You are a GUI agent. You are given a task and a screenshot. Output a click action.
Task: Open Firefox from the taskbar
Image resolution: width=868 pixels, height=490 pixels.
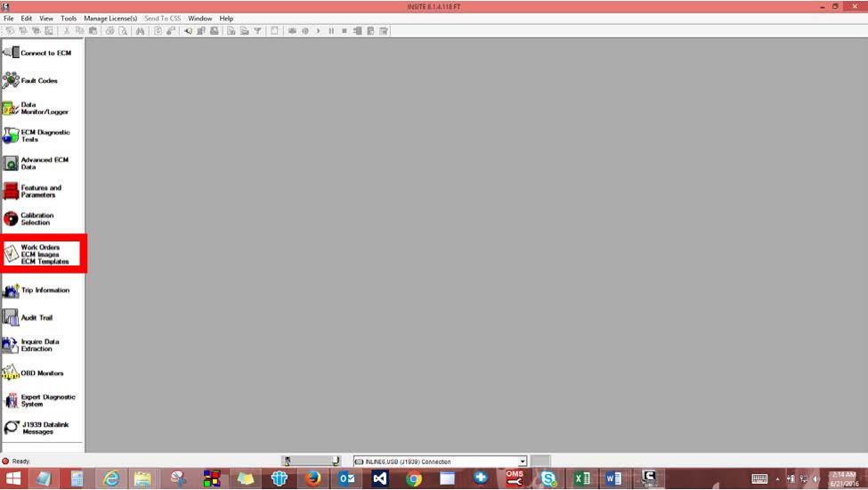coord(313,478)
